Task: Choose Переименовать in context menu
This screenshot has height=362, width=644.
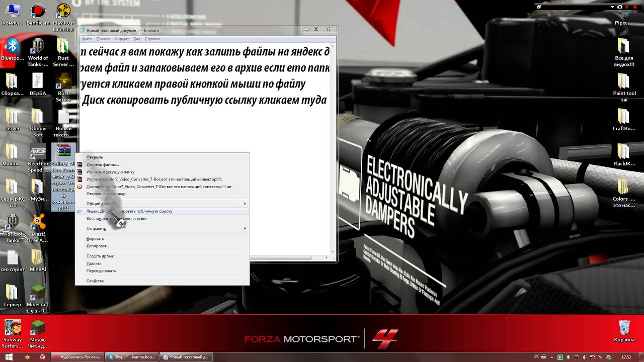Action: [x=162, y=271]
